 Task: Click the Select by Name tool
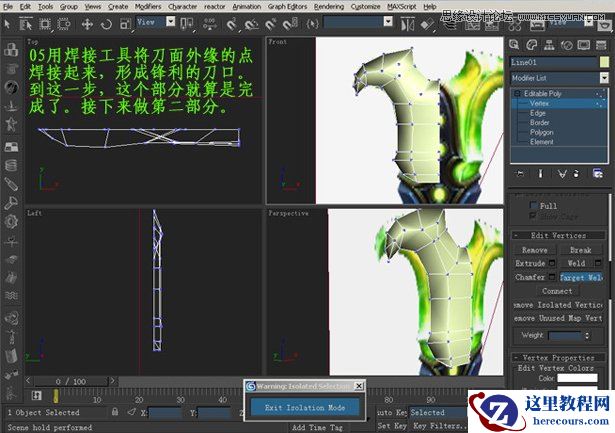coord(26,24)
